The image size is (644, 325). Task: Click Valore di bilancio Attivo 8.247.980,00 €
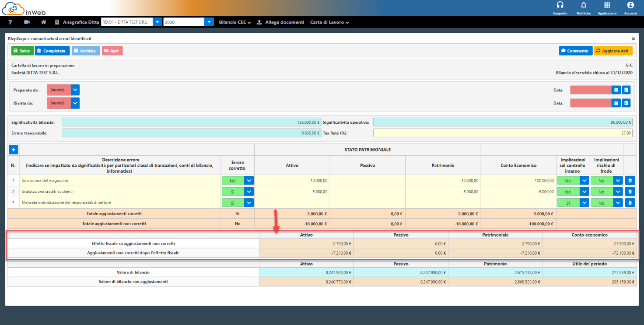coord(306,272)
